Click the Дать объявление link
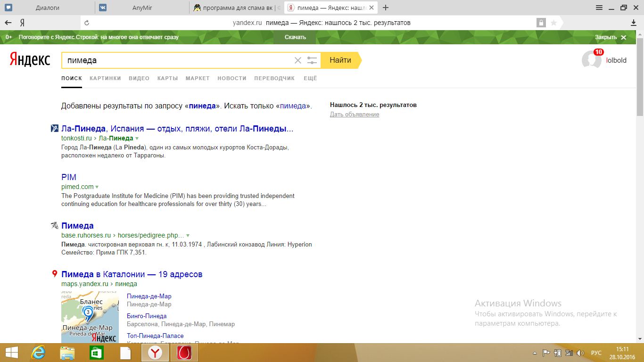 click(x=355, y=115)
